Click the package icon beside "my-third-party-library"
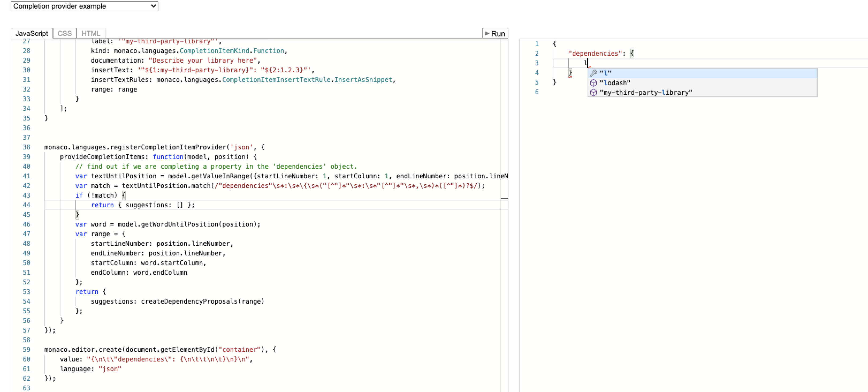868x392 pixels. 594,93
